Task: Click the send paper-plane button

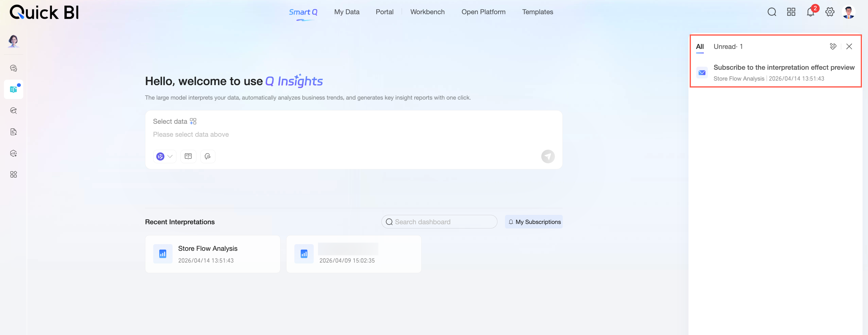Action: (x=548, y=156)
